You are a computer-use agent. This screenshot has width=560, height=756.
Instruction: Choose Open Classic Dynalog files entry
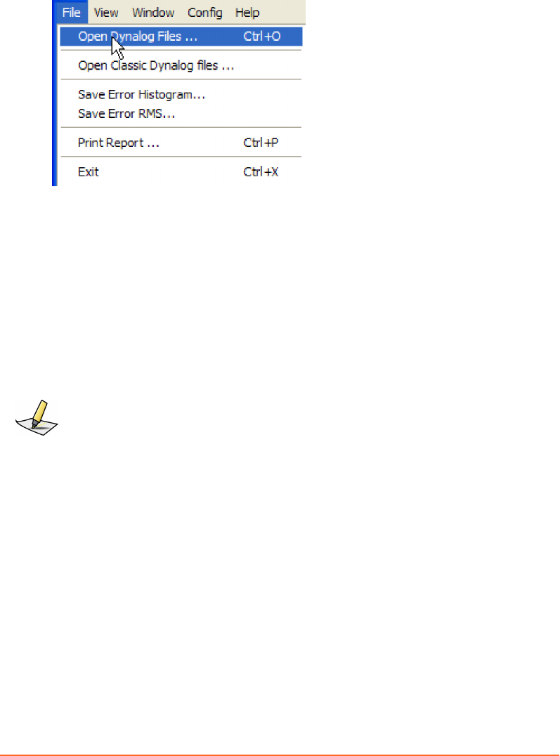(181, 65)
